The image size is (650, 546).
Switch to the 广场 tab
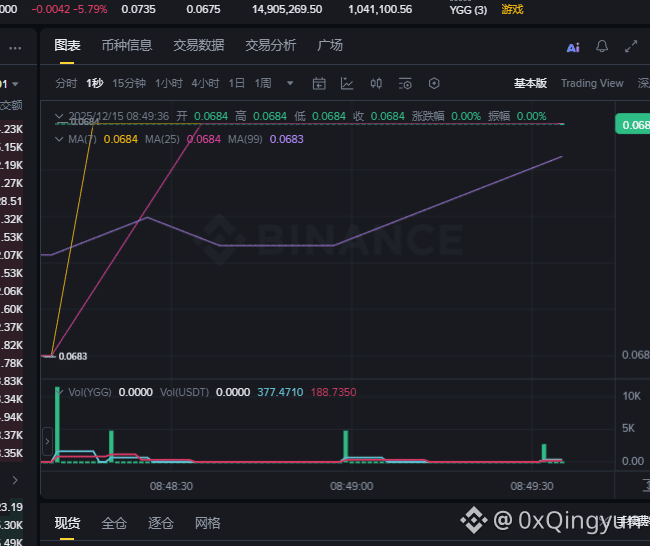click(x=330, y=46)
